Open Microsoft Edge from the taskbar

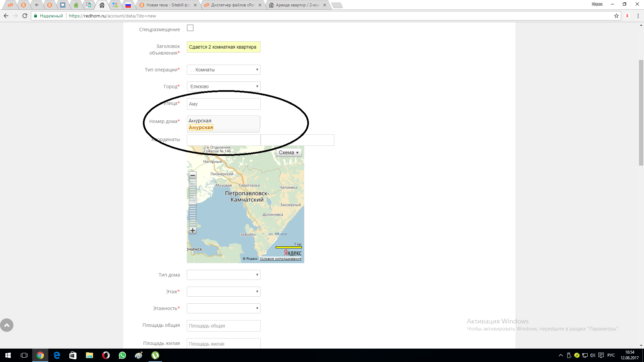[57, 355]
